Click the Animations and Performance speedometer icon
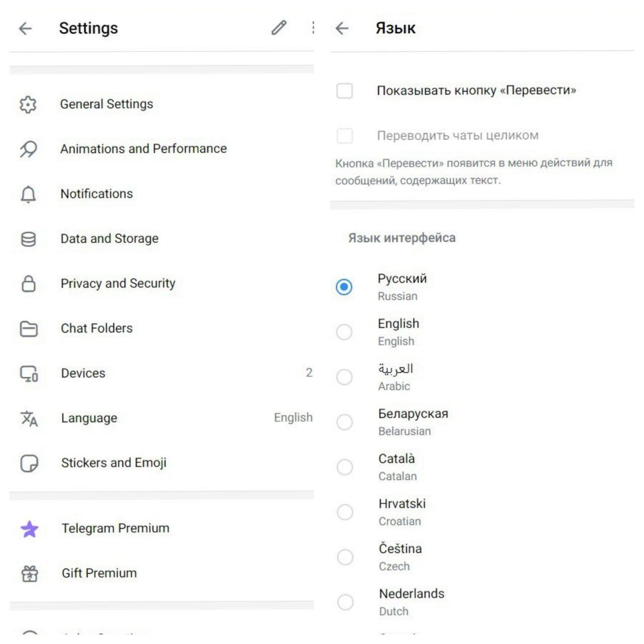Image resolution: width=644 pixels, height=644 pixels. click(x=29, y=149)
